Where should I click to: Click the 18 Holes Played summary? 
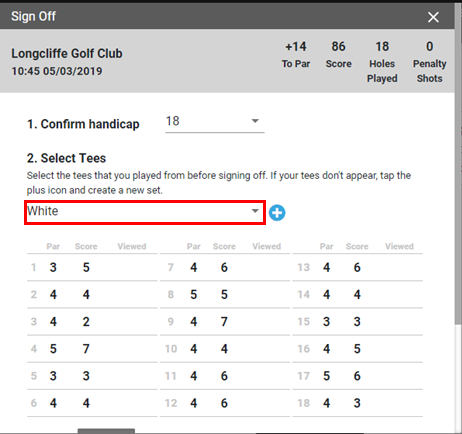click(382, 62)
